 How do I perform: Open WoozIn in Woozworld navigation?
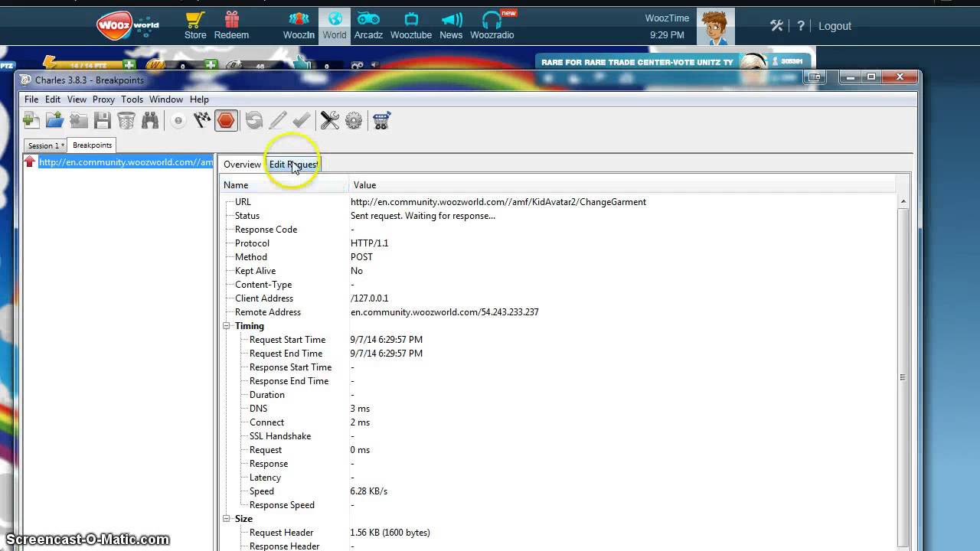[299, 25]
